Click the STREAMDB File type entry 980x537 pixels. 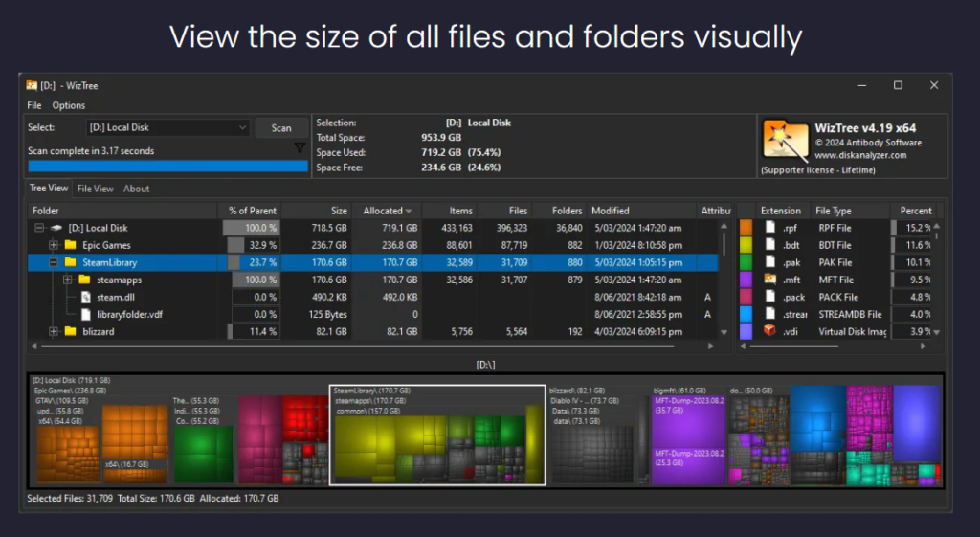click(x=850, y=314)
